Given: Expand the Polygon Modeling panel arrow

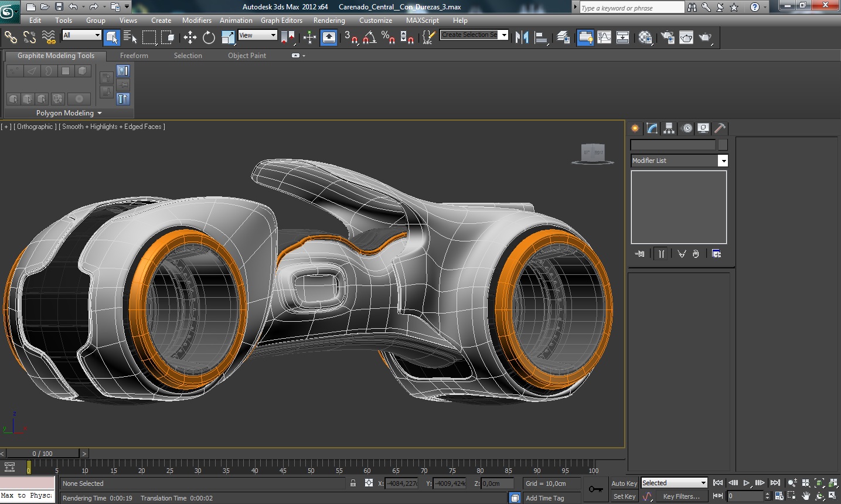Looking at the screenshot, I should tap(100, 113).
